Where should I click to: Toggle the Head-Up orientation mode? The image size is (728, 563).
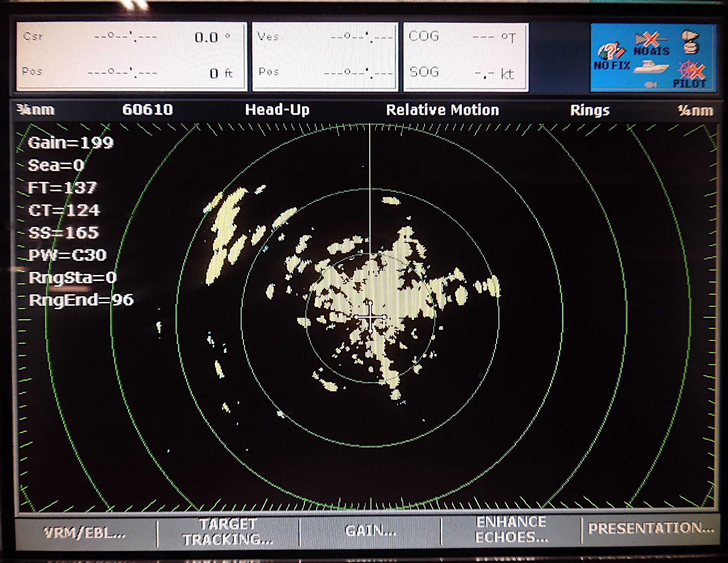277,110
